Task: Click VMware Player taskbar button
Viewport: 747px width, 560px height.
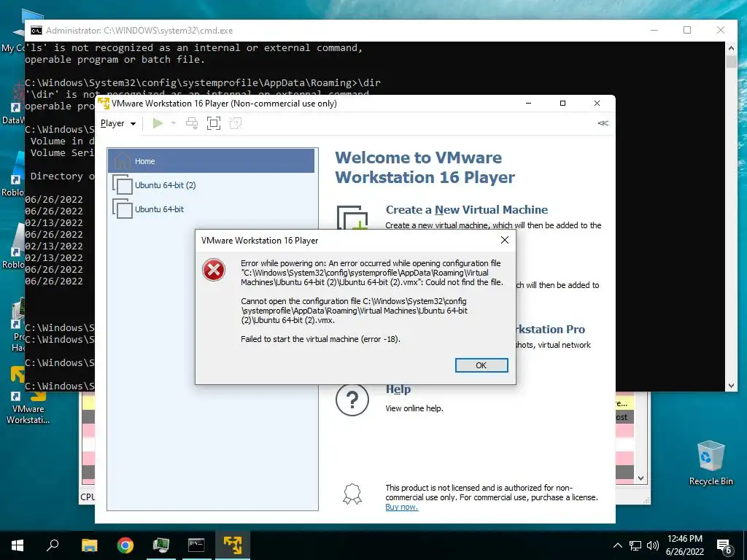Action: (x=233, y=545)
